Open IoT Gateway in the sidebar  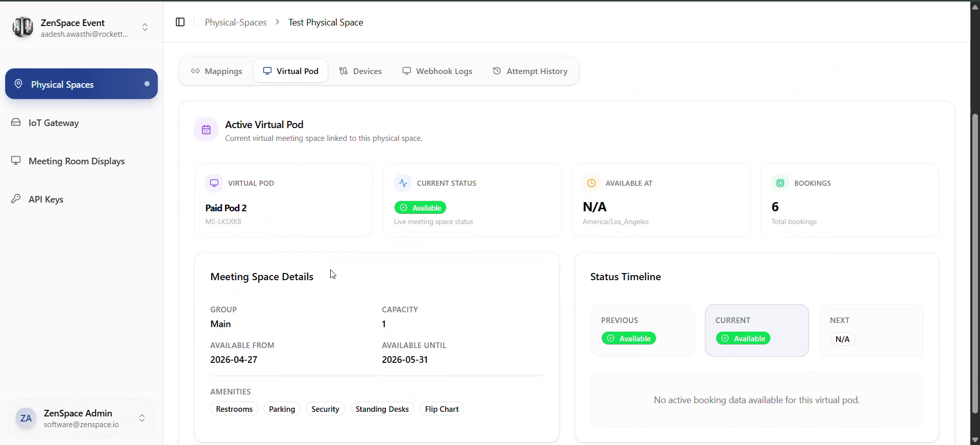(x=81, y=122)
